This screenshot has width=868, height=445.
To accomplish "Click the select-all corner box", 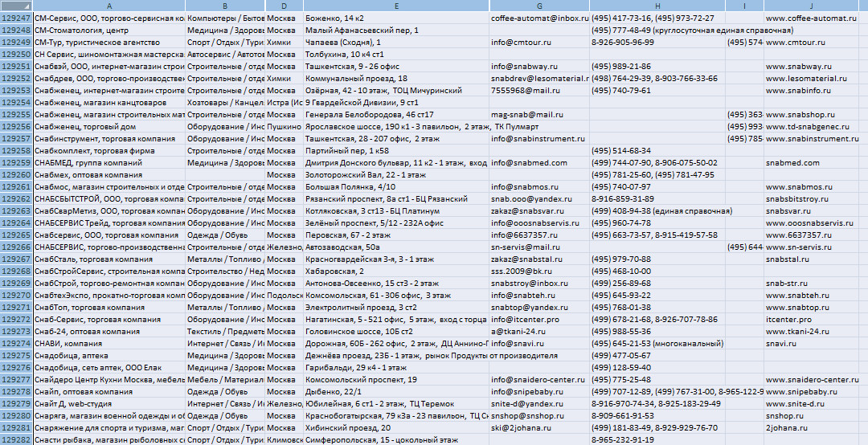I will pos(16,6).
